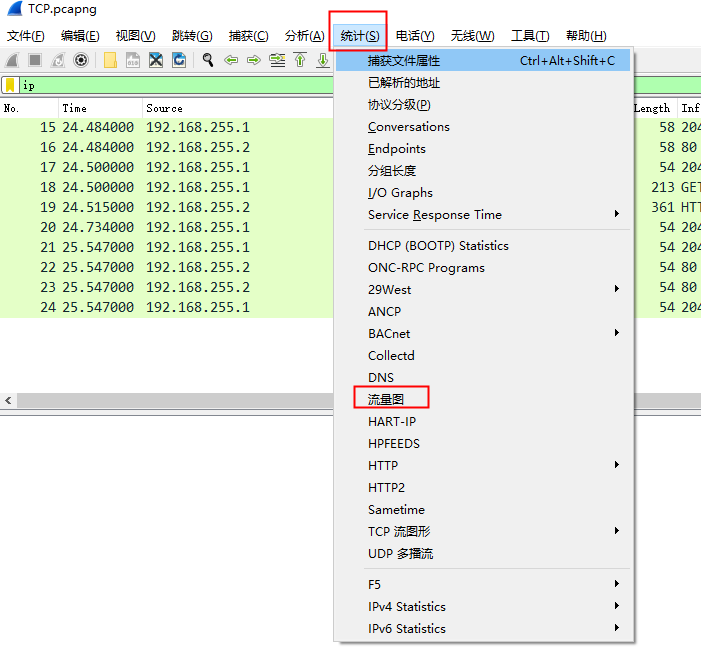Open I/O Graphs entry
Image resolution: width=701 pixels, height=663 pixels.
click(483, 192)
